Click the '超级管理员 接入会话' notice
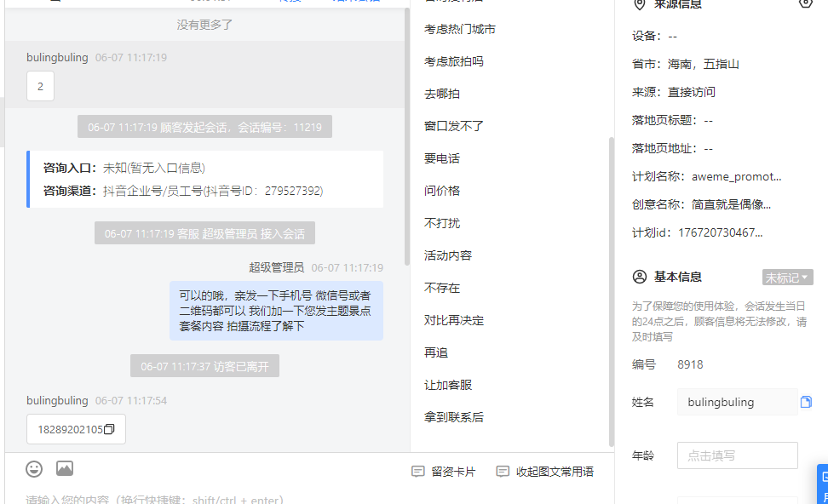This screenshot has width=828, height=504. point(204,233)
